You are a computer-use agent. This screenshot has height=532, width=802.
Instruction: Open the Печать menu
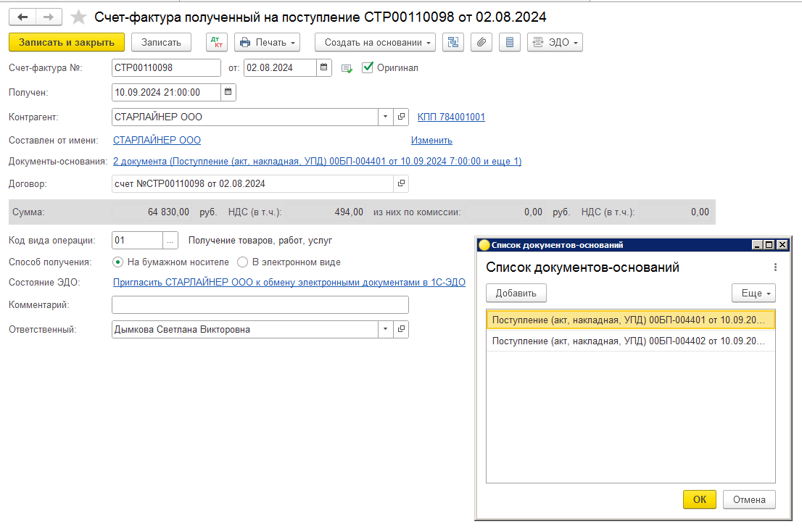[x=268, y=43]
